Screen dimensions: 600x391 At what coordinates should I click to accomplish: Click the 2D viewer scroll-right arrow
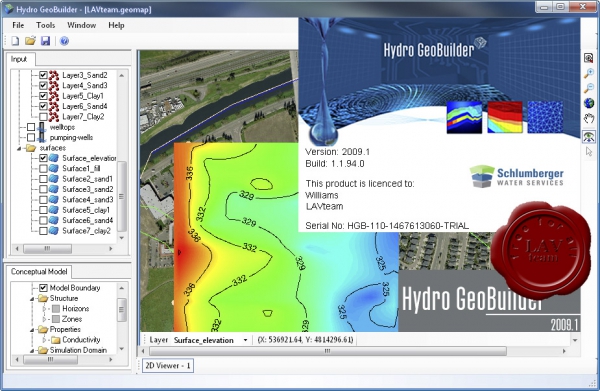point(564,351)
